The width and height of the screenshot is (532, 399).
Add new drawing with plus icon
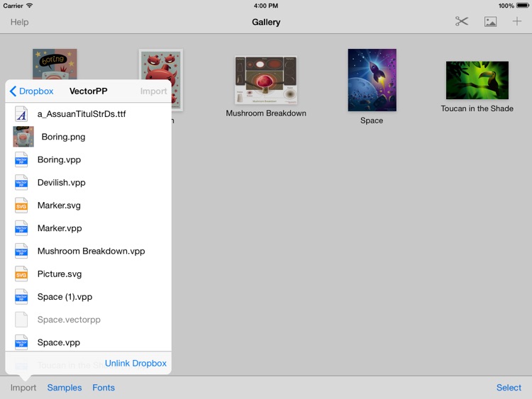pyautogui.click(x=516, y=22)
